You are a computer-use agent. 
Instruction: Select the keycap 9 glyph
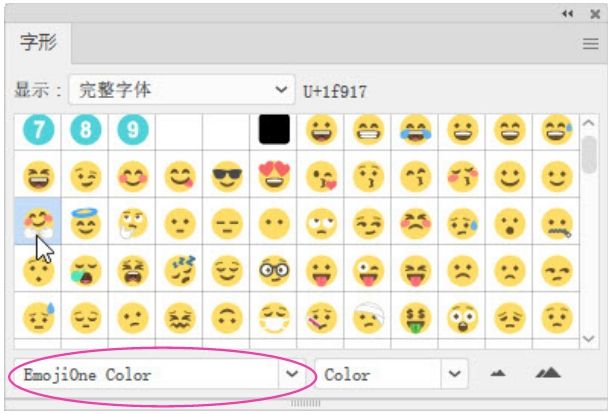click(x=133, y=129)
